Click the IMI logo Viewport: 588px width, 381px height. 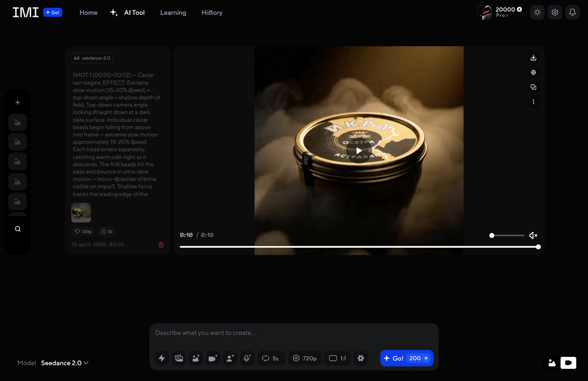(26, 12)
